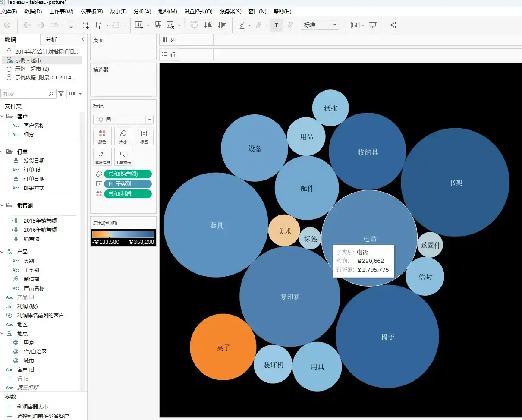This screenshot has height=420, width=522.
Task: Sort descending using the toolbar icon
Action: point(222,25)
